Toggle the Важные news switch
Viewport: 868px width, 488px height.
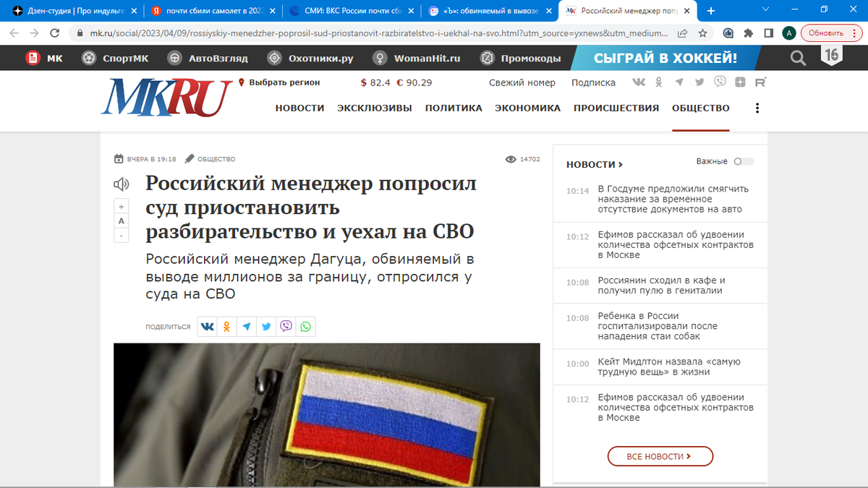tap(744, 161)
